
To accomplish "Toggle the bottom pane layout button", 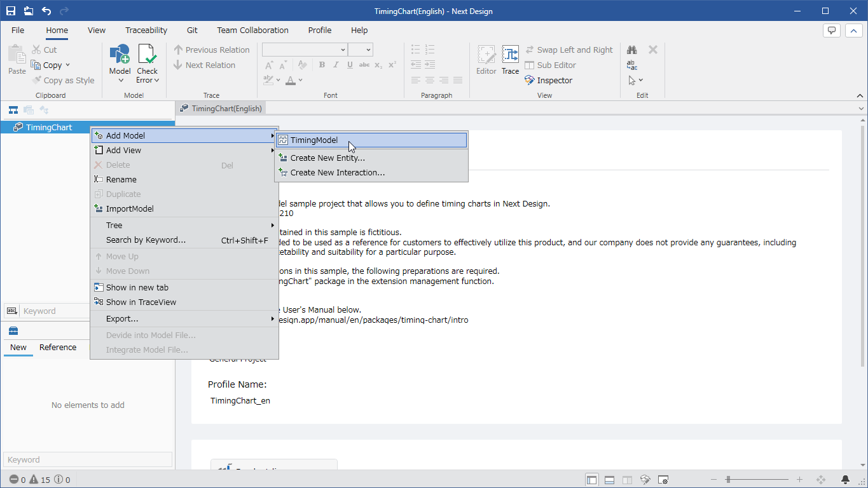I will pyautogui.click(x=609, y=480).
